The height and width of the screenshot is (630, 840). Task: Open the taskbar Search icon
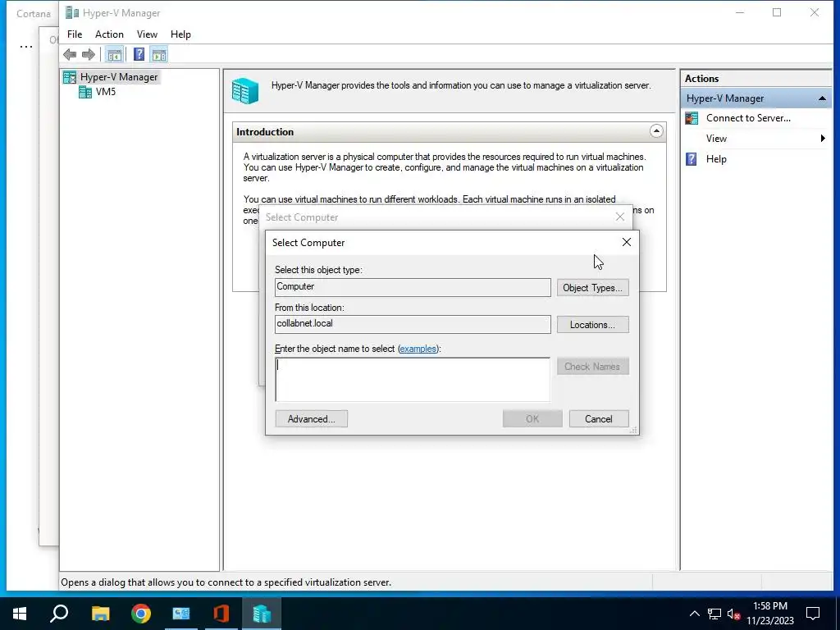tap(59, 614)
